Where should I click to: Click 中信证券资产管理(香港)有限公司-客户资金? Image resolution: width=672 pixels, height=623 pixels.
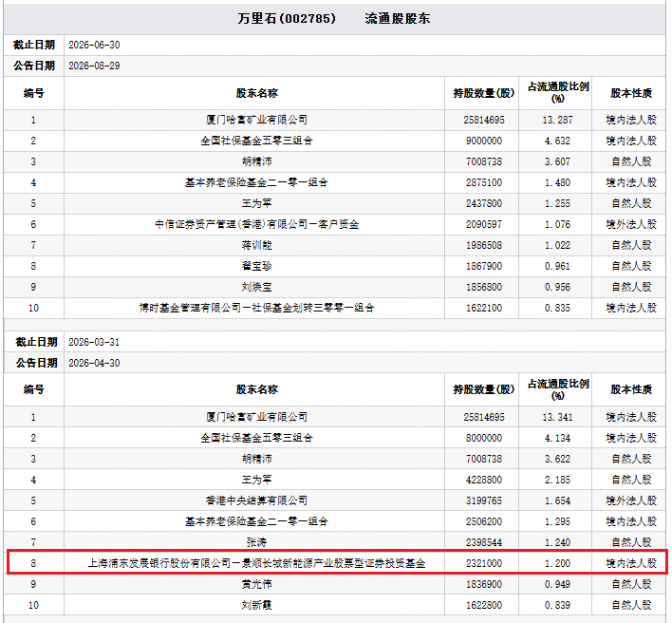(256, 224)
